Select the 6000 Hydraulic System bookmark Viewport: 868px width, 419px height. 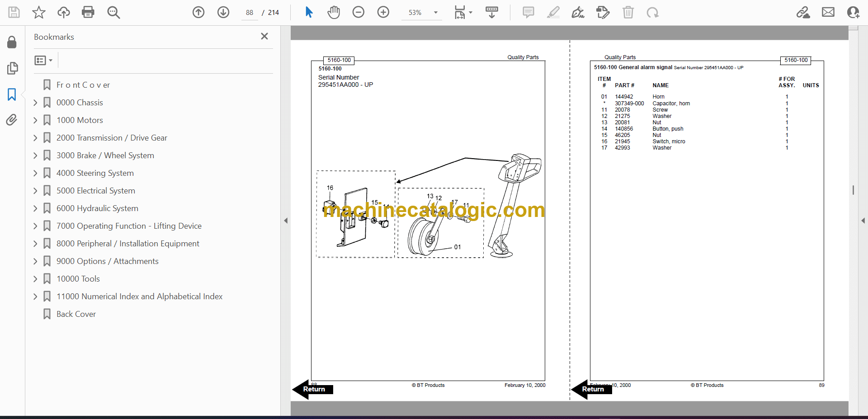(x=97, y=208)
